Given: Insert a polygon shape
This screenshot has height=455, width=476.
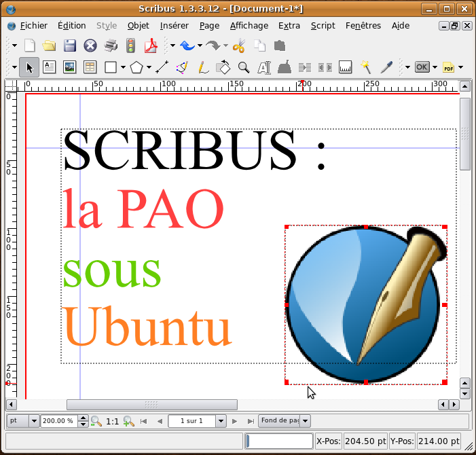Looking at the screenshot, I should pyautogui.click(x=136, y=67).
